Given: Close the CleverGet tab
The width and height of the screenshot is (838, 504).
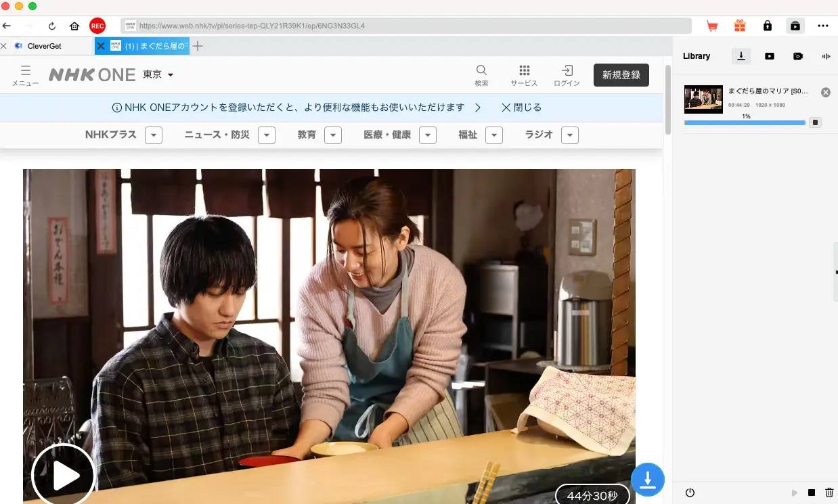Looking at the screenshot, I should pos(3,46).
